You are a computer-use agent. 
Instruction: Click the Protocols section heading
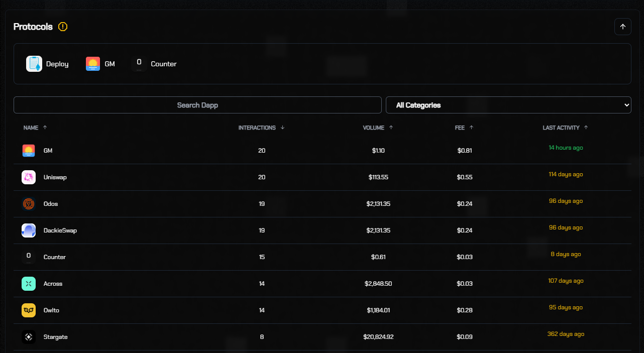point(33,27)
